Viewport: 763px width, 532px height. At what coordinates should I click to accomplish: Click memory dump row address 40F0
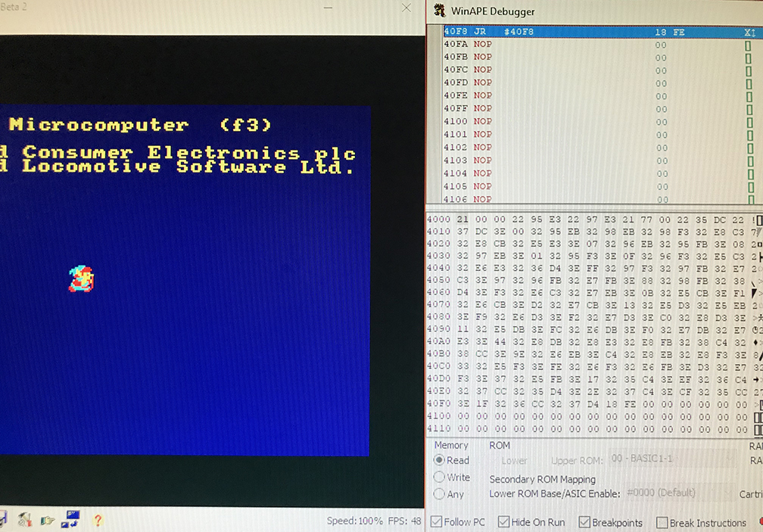(438, 403)
